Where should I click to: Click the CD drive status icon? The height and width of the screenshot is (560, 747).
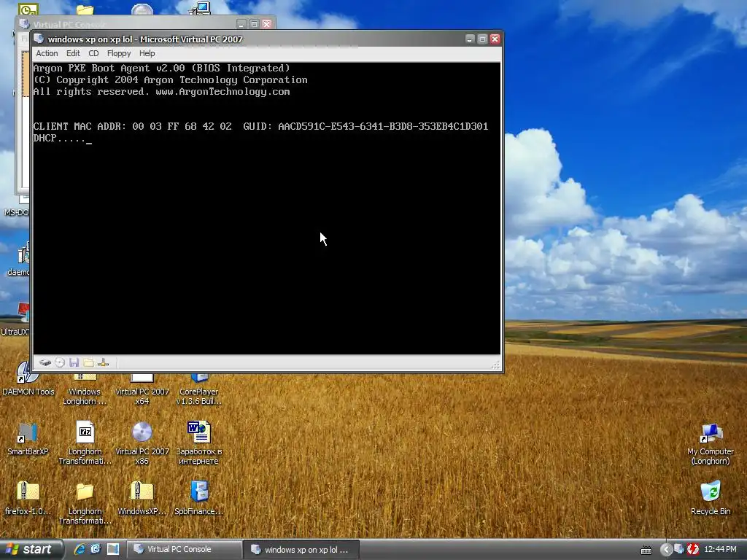pos(60,363)
